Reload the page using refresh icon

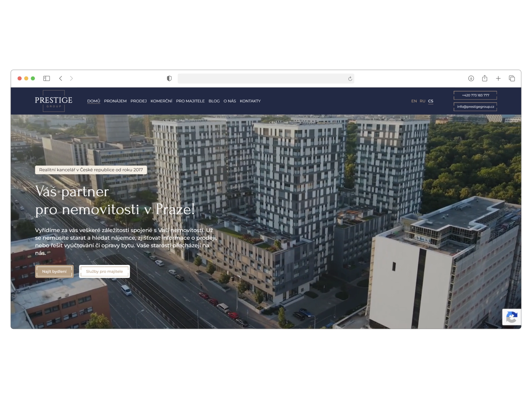point(350,79)
